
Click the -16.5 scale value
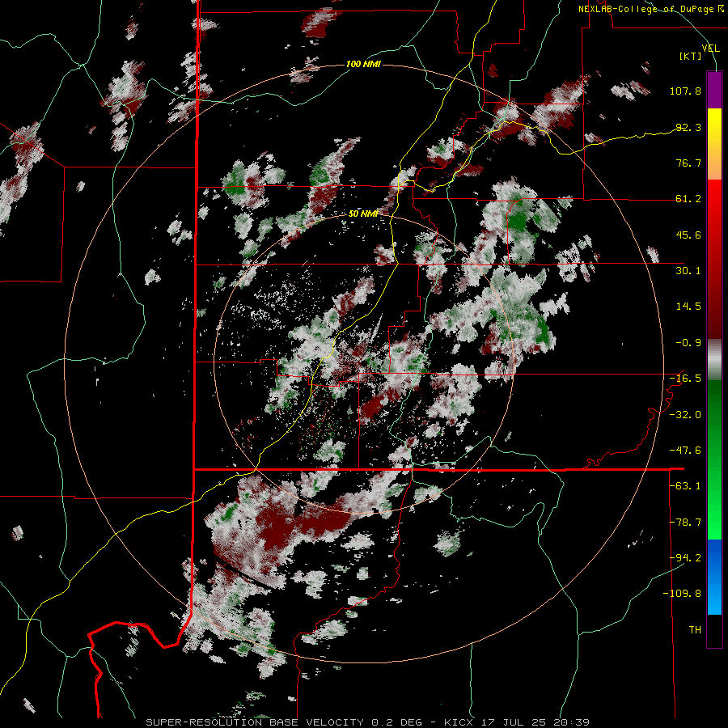(685, 379)
